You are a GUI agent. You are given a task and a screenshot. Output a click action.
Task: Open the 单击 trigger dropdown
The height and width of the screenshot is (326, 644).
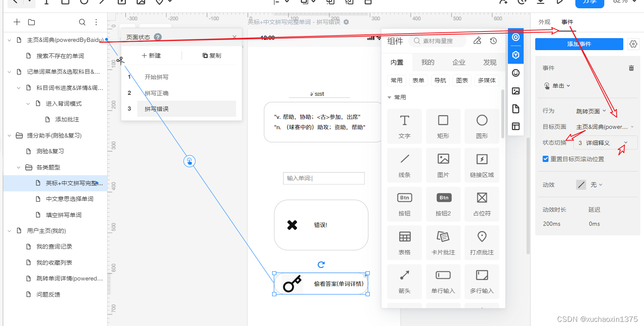click(558, 86)
